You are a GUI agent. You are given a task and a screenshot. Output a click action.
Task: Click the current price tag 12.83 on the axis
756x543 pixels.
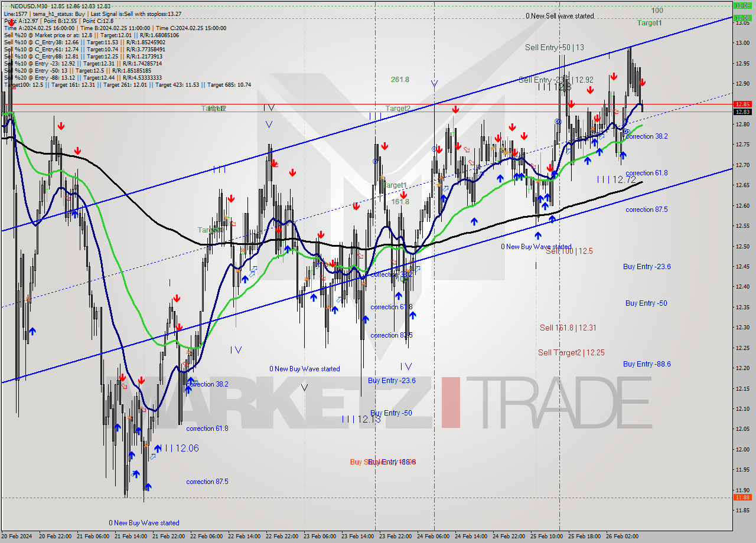coord(742,112)
